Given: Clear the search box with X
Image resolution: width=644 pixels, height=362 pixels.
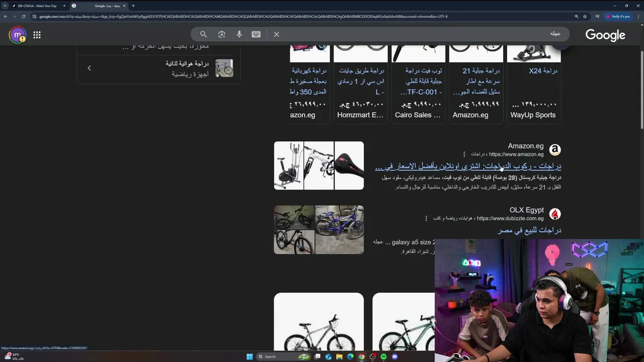Looking at the screenshot, I should (x=276, y=34).
